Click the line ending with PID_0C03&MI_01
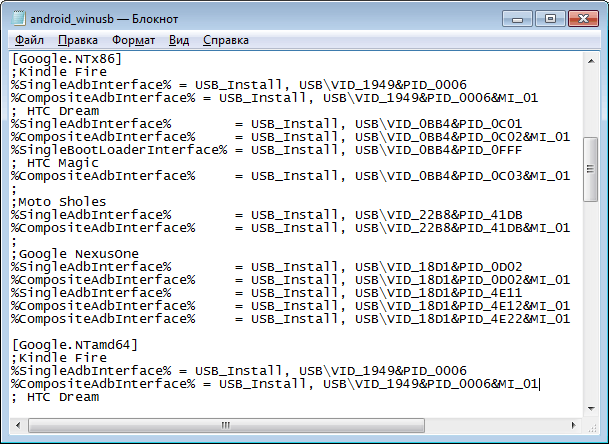The width and height of the screenshot is (610, 446). tap(291, 176)
